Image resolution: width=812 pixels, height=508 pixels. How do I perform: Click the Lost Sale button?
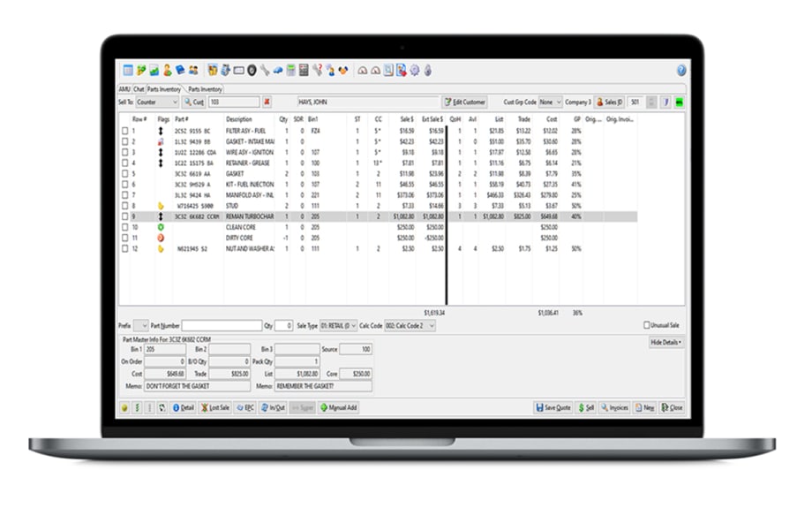coord(215,408)
